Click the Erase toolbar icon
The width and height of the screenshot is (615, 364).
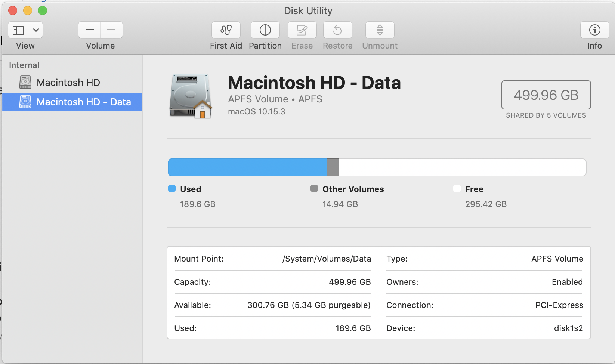point(302,30)
